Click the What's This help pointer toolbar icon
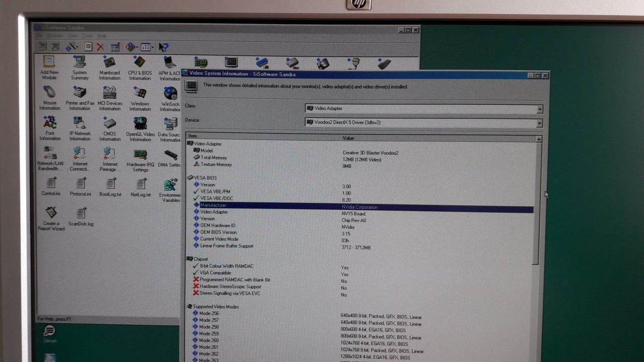The width and height of the screenshot is (644, 362). click(163, 47)
